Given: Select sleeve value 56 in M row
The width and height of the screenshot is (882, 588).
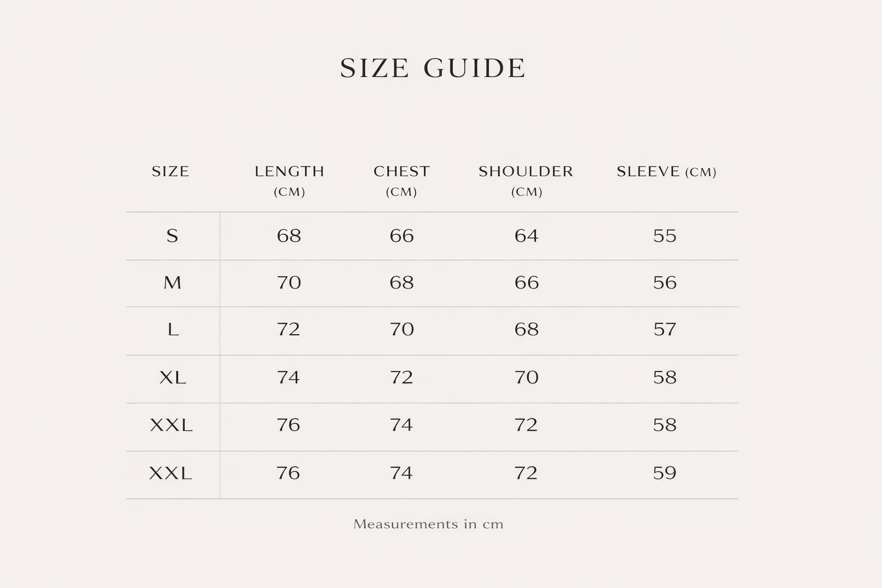Looking at the screenshot, I should click(665, 283).
